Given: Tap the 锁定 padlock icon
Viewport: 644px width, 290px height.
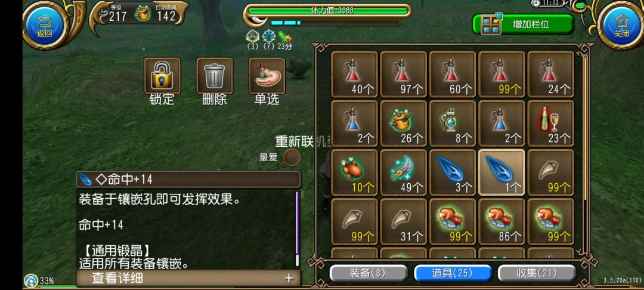Looking at the screenshot, I should pyautogui.click(x=162, y=76).
